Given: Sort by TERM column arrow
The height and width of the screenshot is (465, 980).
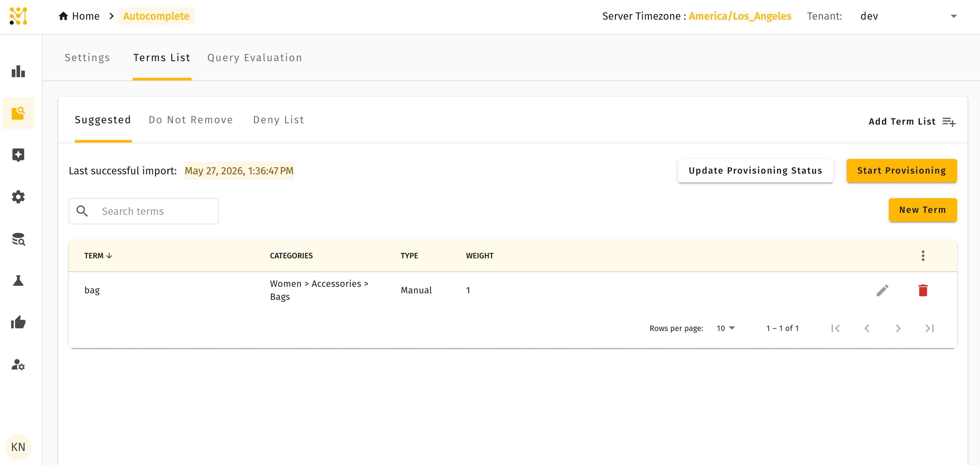Looking at the screenshot, I should click(x=109, y=256).
